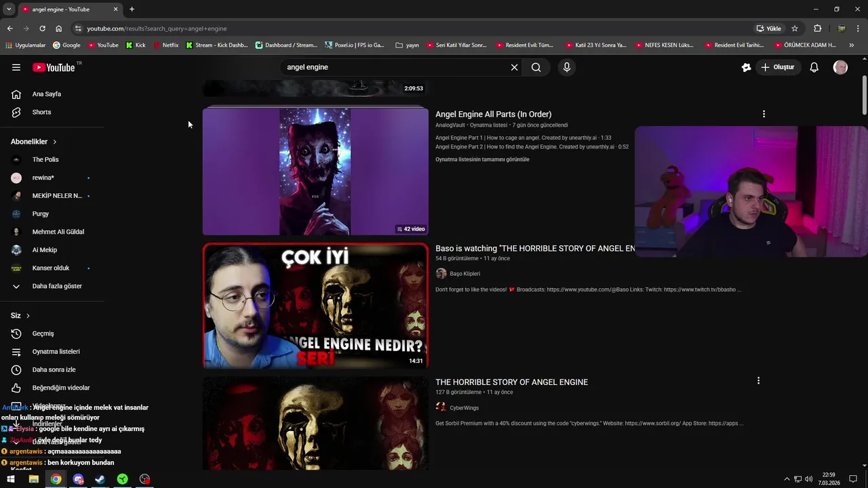The height and width of the screenshot is (488, 868).
Task: Open File Explorer from the taskbar
Action: [33, 479]
